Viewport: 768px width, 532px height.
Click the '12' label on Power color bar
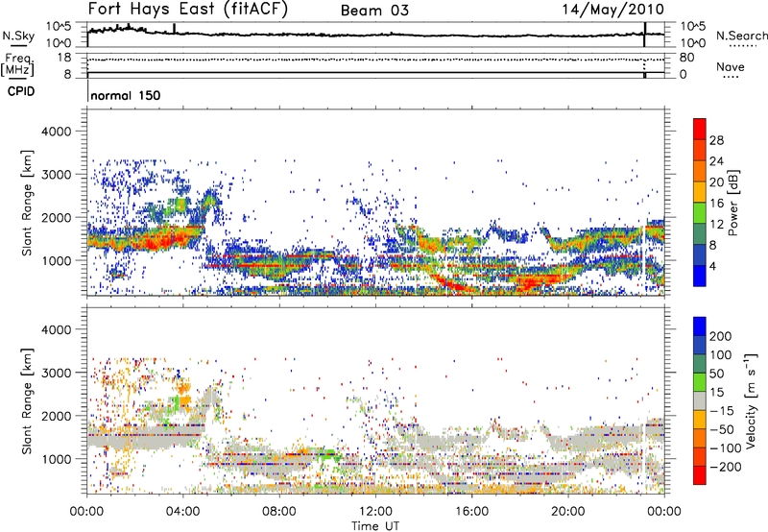coord(716,225)
